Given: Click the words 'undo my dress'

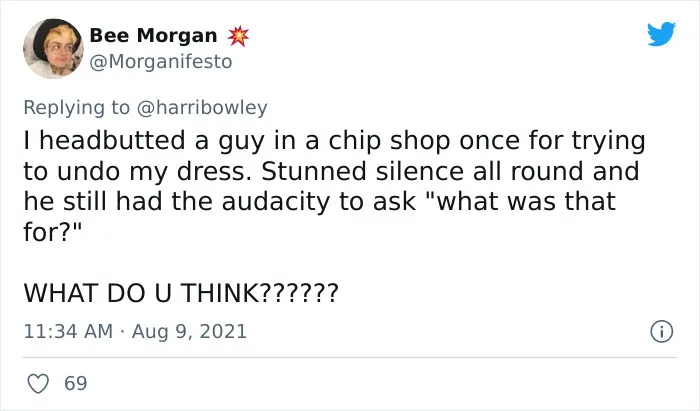Looking at the screenshot, I should pos(151,172).
